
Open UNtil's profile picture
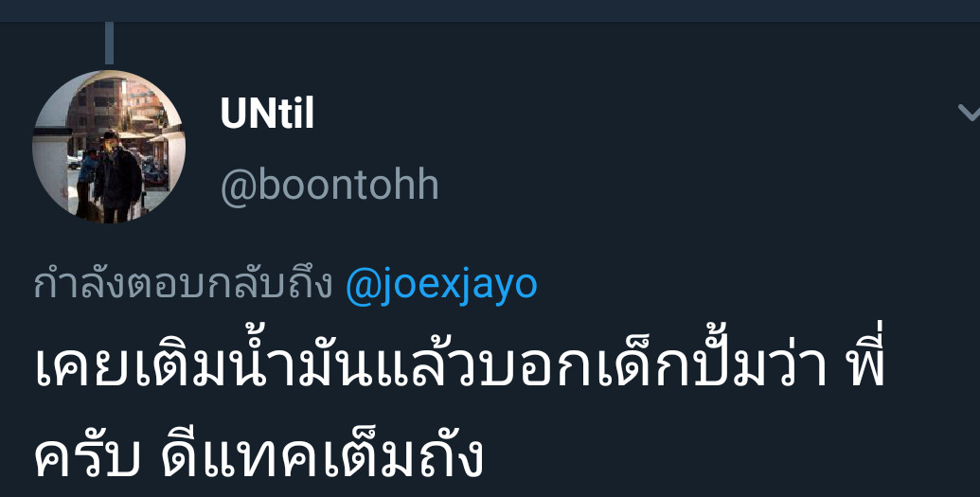109,147
